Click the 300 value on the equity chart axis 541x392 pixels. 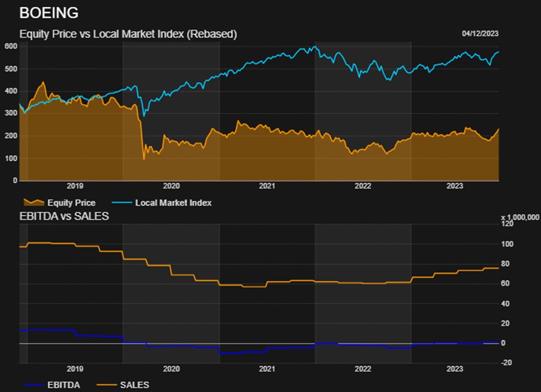point(11,113)
